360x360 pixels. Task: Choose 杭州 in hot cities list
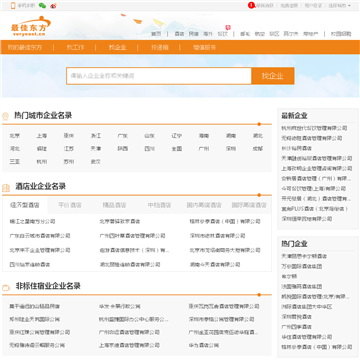[42, 162]
